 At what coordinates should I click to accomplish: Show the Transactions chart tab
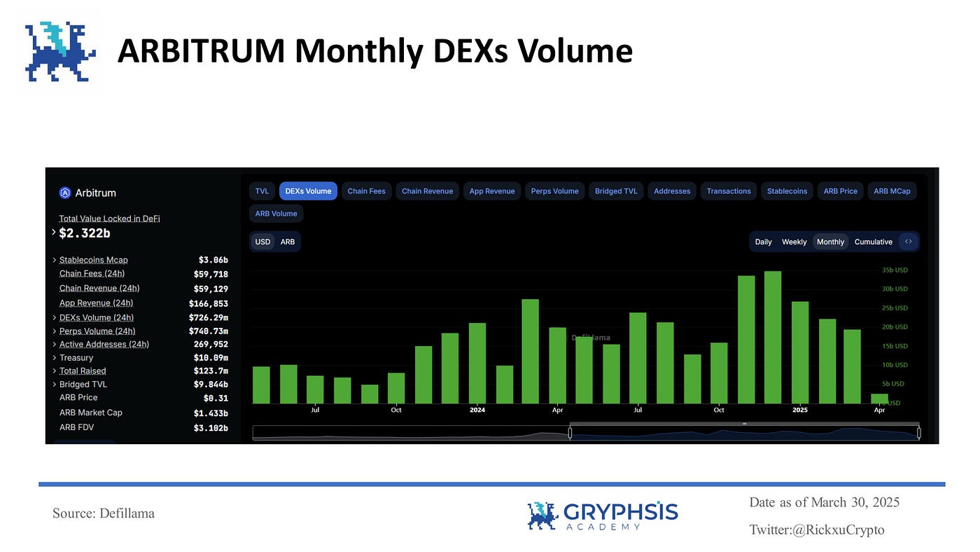pos(729,191)
